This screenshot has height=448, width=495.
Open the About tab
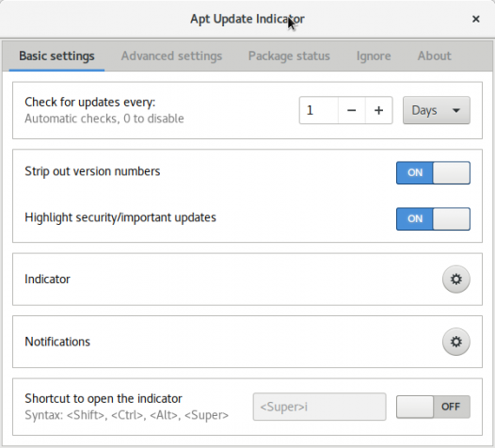(435, 56)
